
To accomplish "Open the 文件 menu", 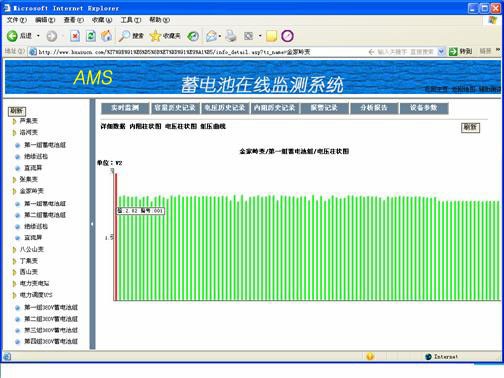I will [17, 20].
